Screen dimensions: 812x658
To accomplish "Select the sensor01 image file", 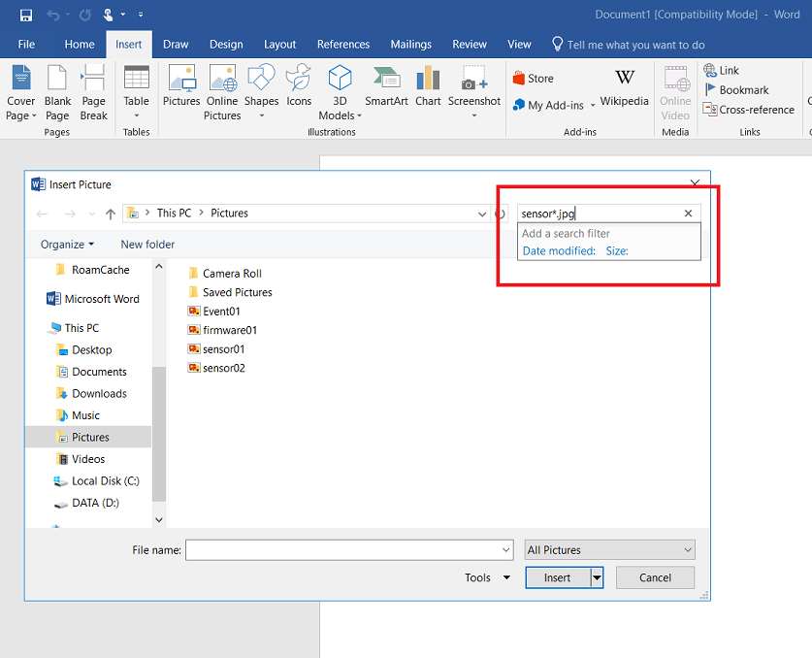I will [x=216, y=349].
